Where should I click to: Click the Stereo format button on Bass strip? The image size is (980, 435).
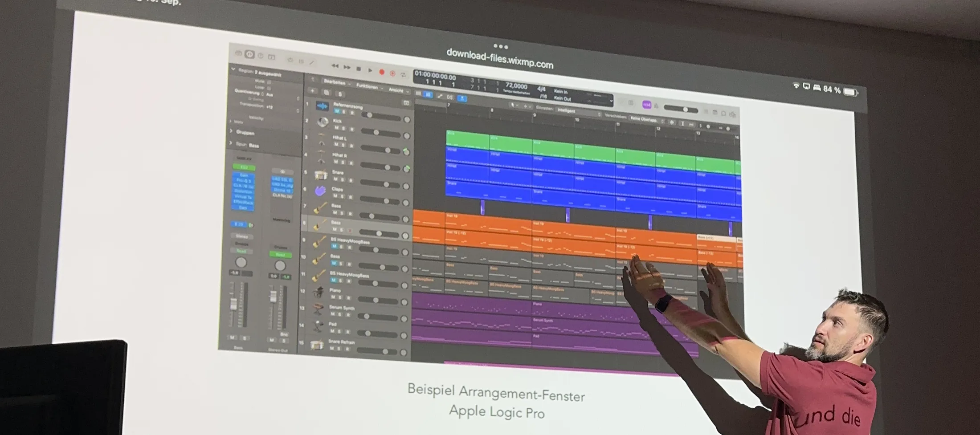pyautogui.click(x=241, y=236)
